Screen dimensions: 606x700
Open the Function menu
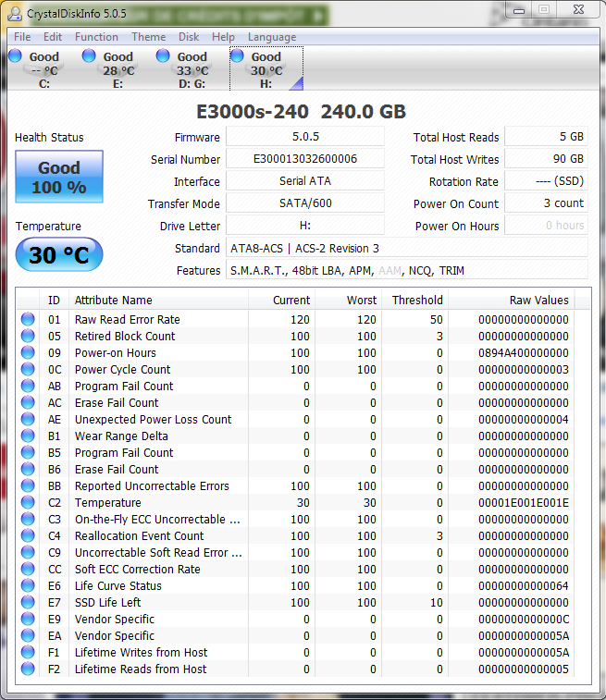(x=96, y=37)
